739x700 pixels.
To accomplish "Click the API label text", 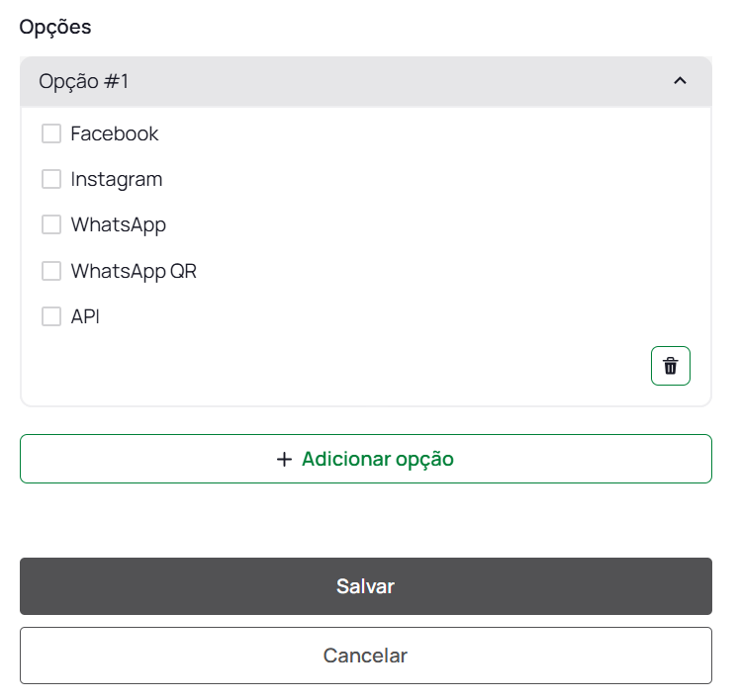I will (x=85, y=316).
